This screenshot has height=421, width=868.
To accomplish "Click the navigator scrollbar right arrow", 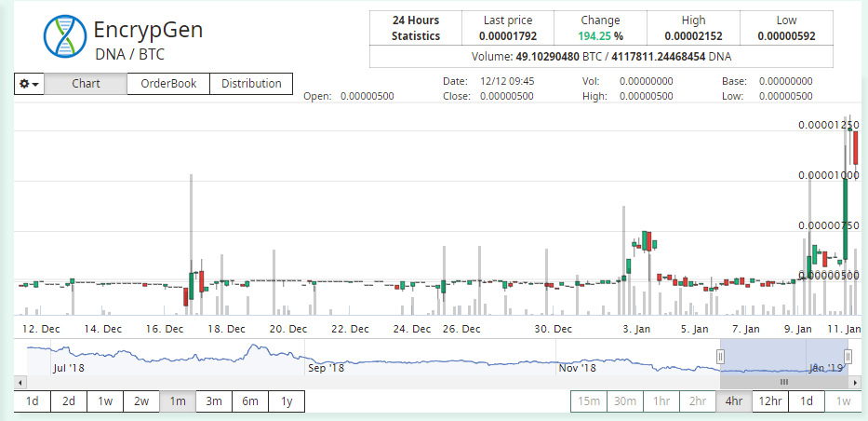I will pyautogui.click(x=855, y=382).
